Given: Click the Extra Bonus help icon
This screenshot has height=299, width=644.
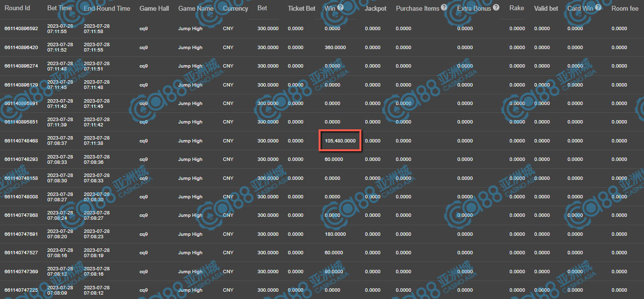Looking at the screenshot, I should 496,7.
